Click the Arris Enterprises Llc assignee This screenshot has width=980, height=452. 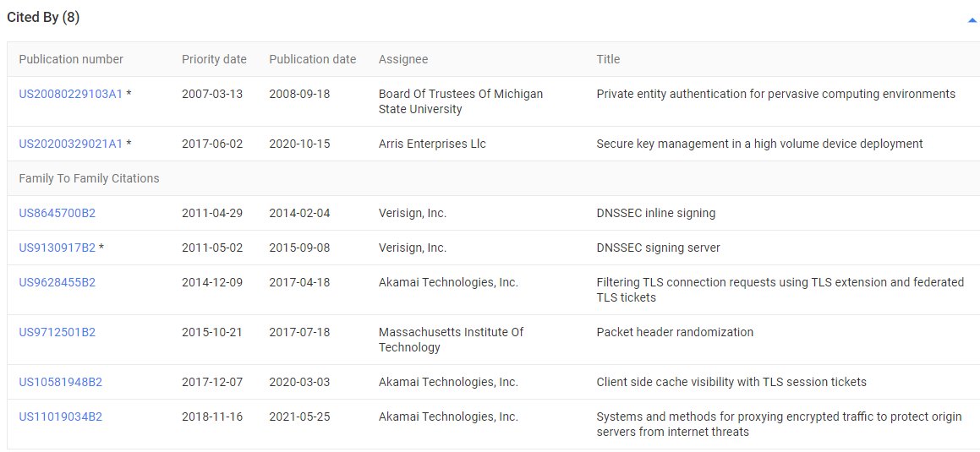[432, 144]
